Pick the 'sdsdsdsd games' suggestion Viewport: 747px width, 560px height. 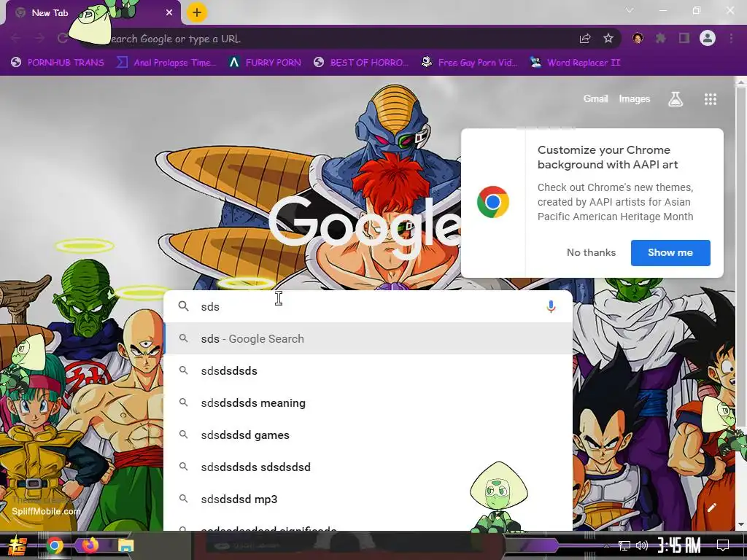pyautogui.click(x=368, y=435)
